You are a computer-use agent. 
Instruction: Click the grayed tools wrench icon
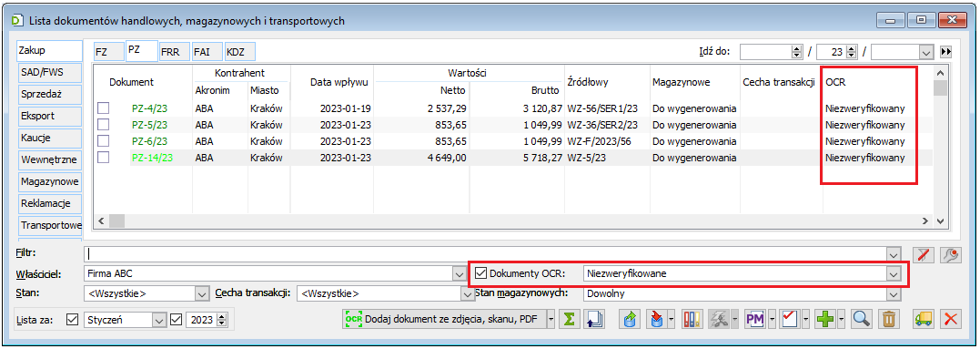pos(718,319)
